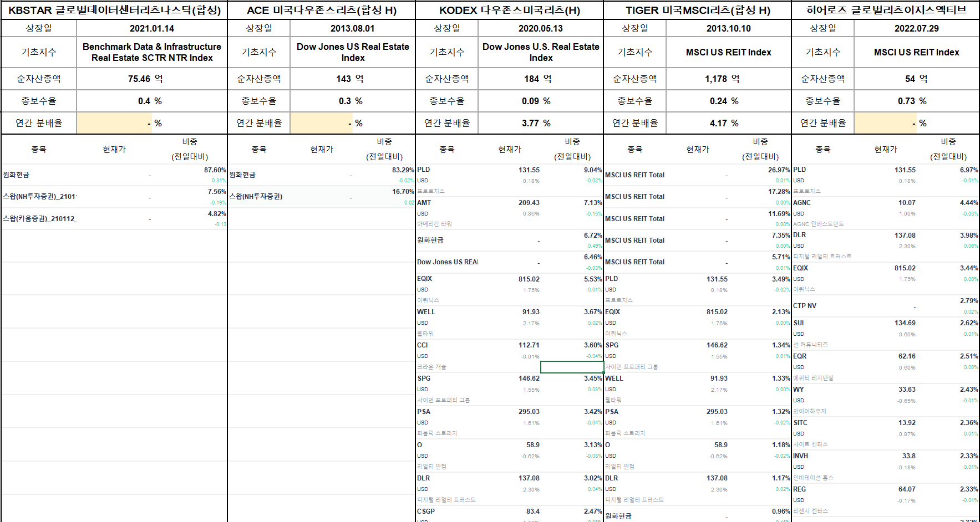Screen dimensions: 980x522
Task: Click ACE's yellow empty 연간 분배율 cell
Action: tap(321, 123)
